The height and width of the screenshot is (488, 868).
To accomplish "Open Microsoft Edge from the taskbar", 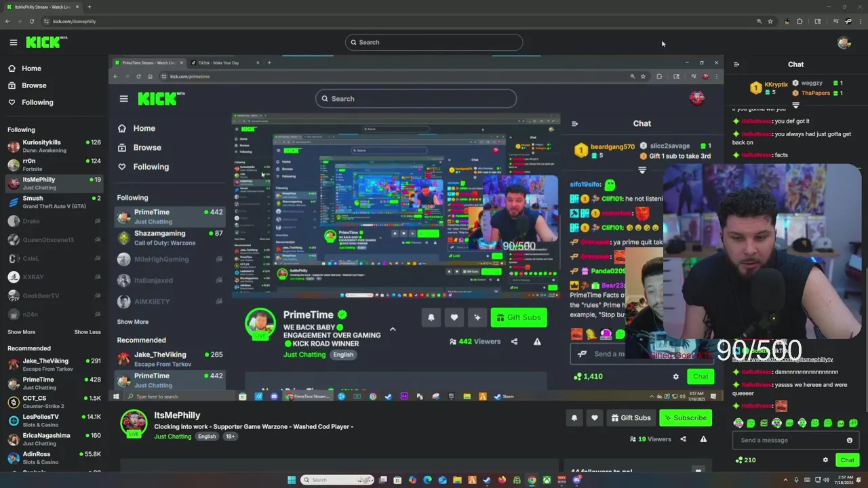I will pyautogui.click(x=427, y=480).
